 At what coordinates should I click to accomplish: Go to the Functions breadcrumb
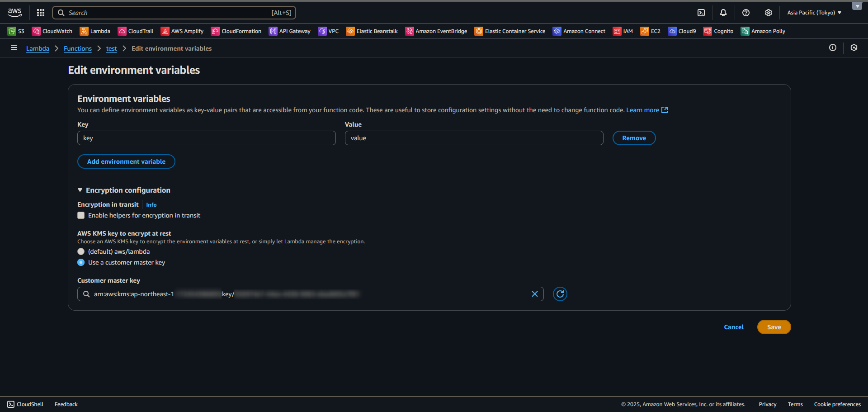click(x=77, y=48)
